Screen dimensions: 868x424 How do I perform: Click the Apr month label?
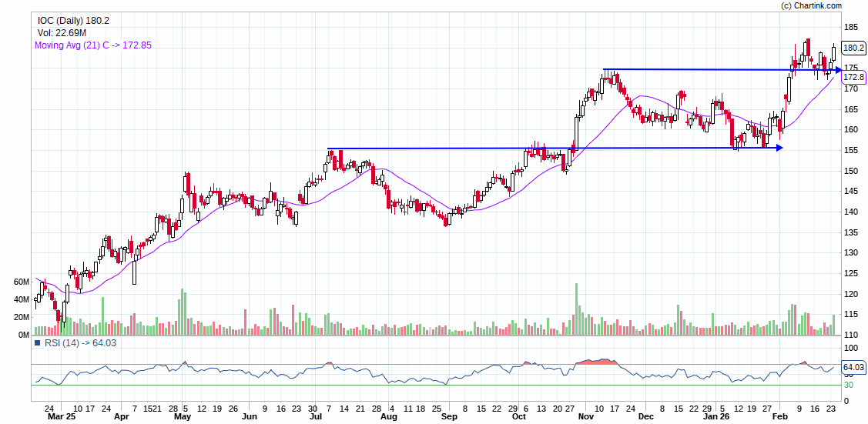tap(121, 417)
